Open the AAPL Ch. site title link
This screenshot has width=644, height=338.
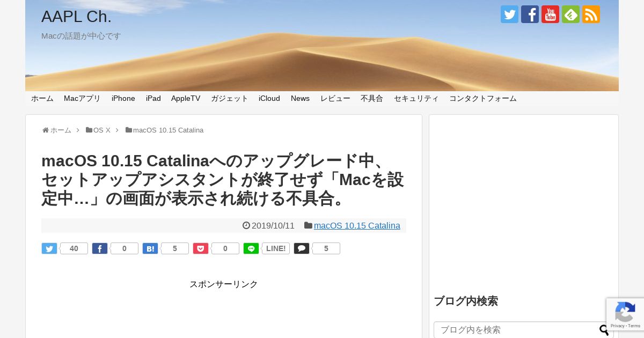[x=76, y=17]
